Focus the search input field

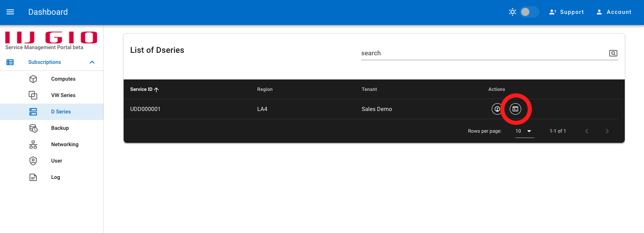(x=483, y=53)
